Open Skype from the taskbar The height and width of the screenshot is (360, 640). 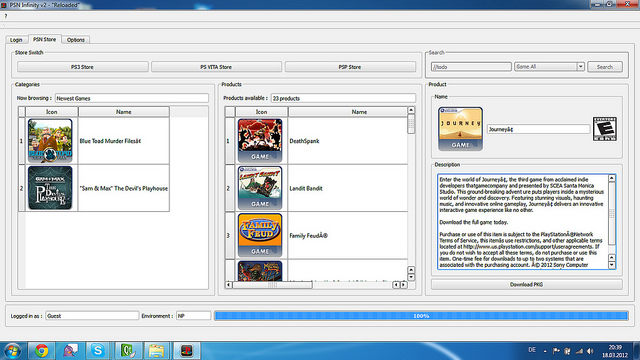[x=98, y=351]
